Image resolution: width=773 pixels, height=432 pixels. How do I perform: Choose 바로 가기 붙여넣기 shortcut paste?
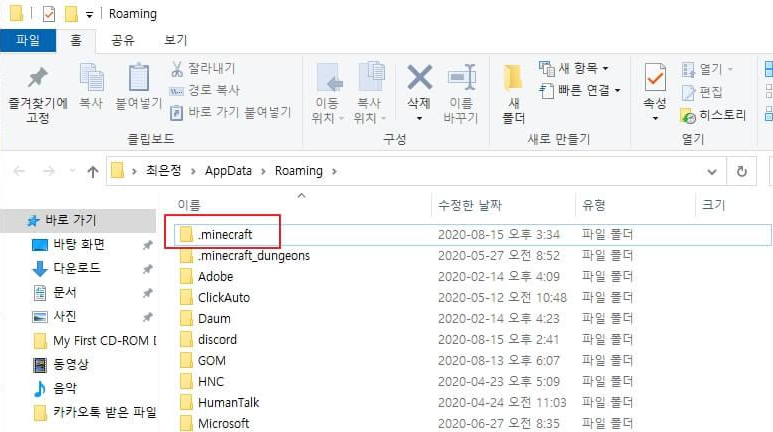[230, 112]
